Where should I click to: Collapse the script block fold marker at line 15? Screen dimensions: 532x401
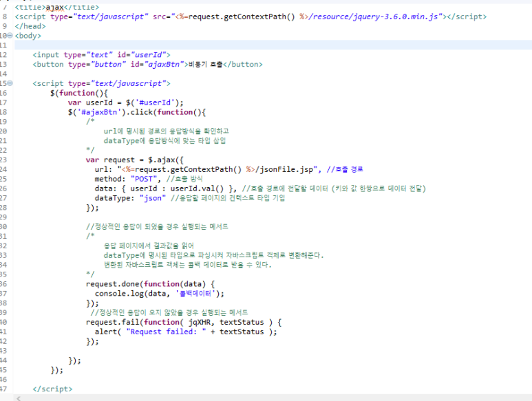[x=10, y=83]
